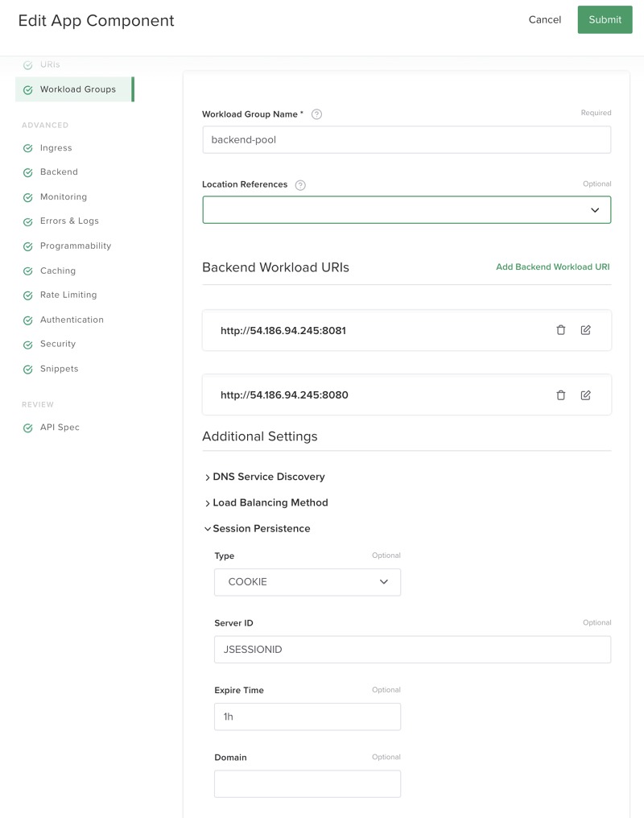Open the Monitoring sidebar item
Screen dimensions: 644x818
point(64,197)
